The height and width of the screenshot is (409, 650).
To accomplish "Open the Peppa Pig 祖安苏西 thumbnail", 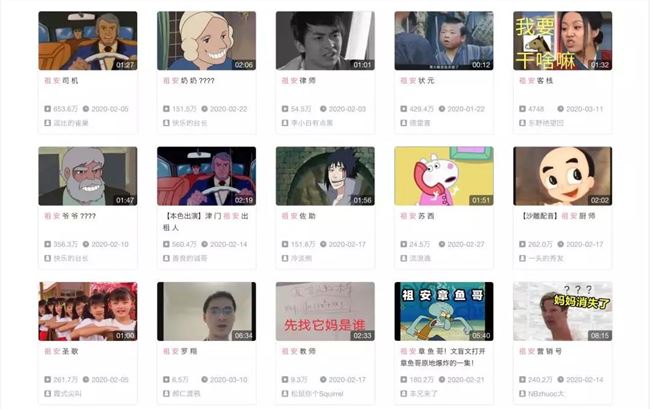I will tap(444, 176).
